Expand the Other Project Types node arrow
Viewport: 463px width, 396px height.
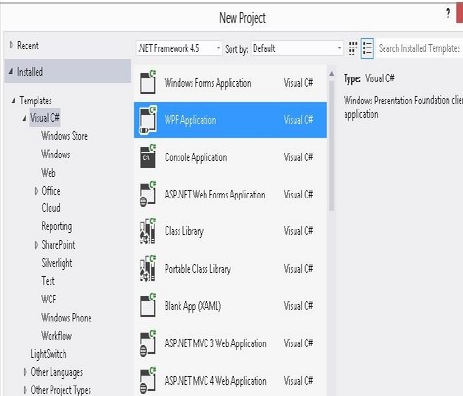(25, 390)
